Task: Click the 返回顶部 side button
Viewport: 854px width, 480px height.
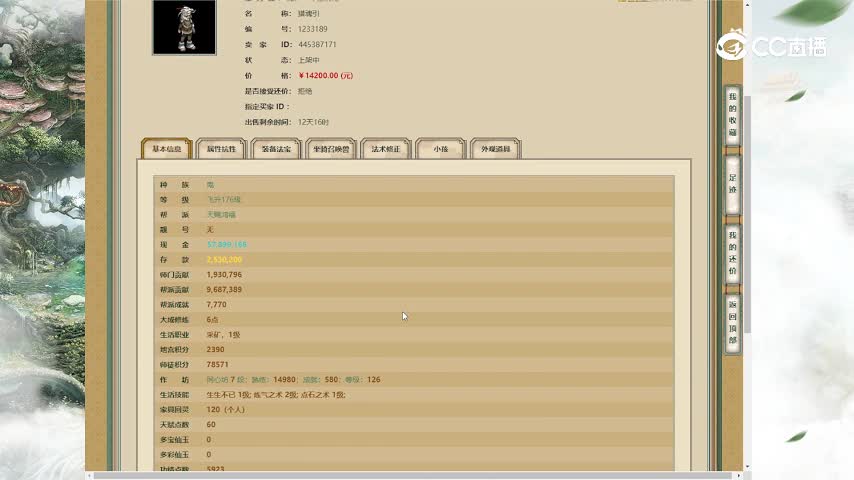Action: coord(733,323)
